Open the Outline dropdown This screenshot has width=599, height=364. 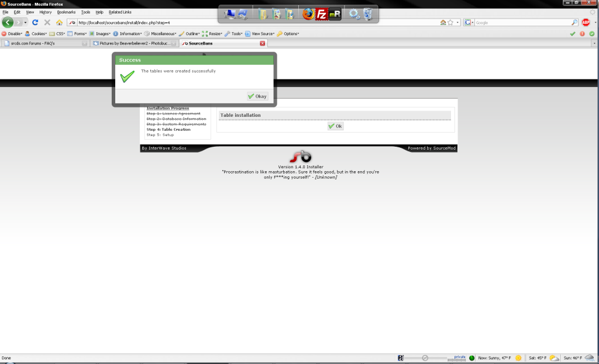[x=190, y=33]
